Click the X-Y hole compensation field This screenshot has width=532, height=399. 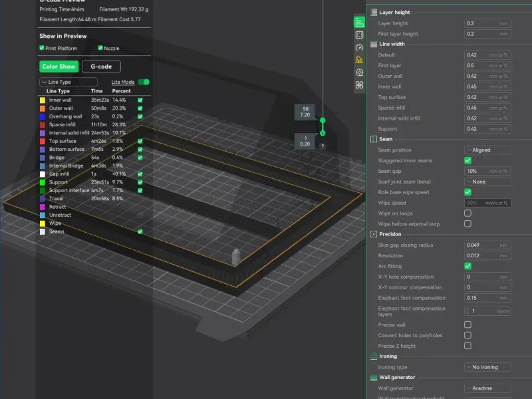[487, 277]
